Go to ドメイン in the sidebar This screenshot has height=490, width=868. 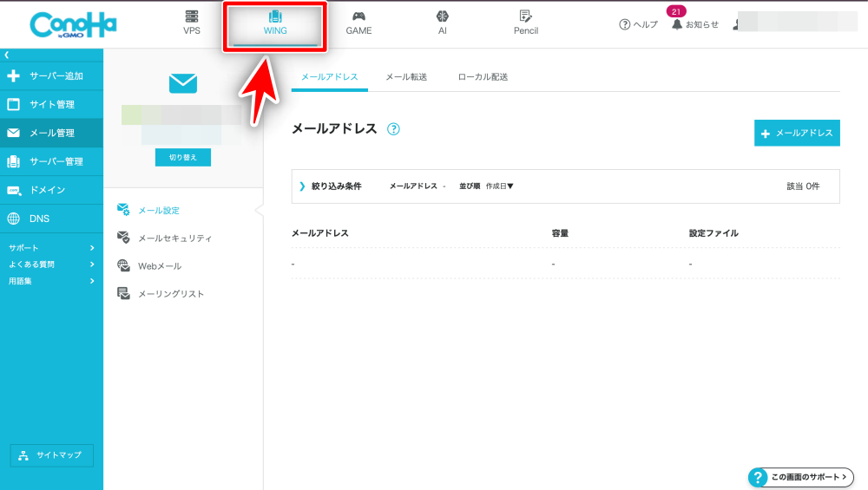coord(48,190)
